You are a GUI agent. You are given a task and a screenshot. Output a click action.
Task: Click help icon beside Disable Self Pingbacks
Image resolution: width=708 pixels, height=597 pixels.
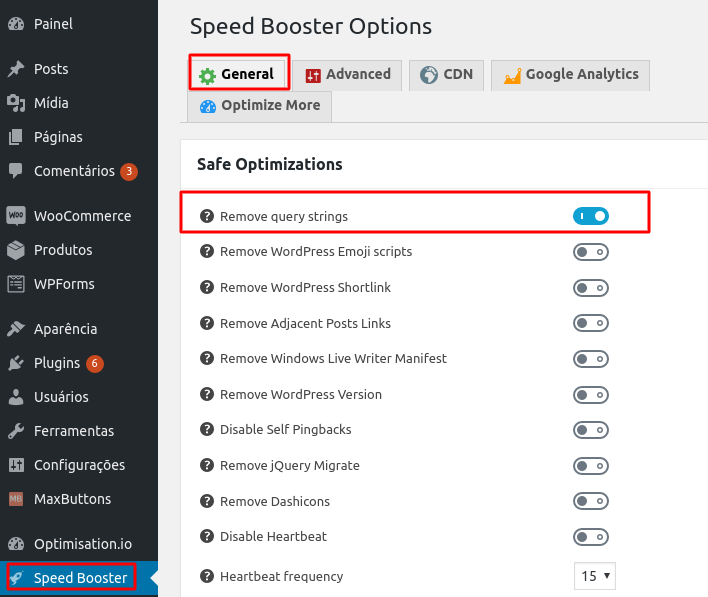pos(207,429)
